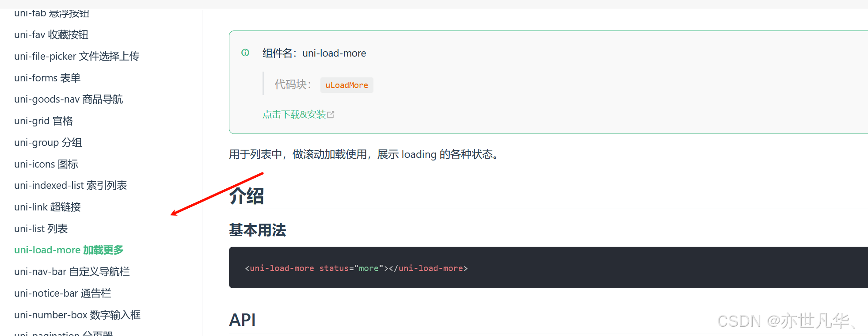
Task: Select uni-goods-nav 商品导航 sidebar item
Action: pos(69,99)
